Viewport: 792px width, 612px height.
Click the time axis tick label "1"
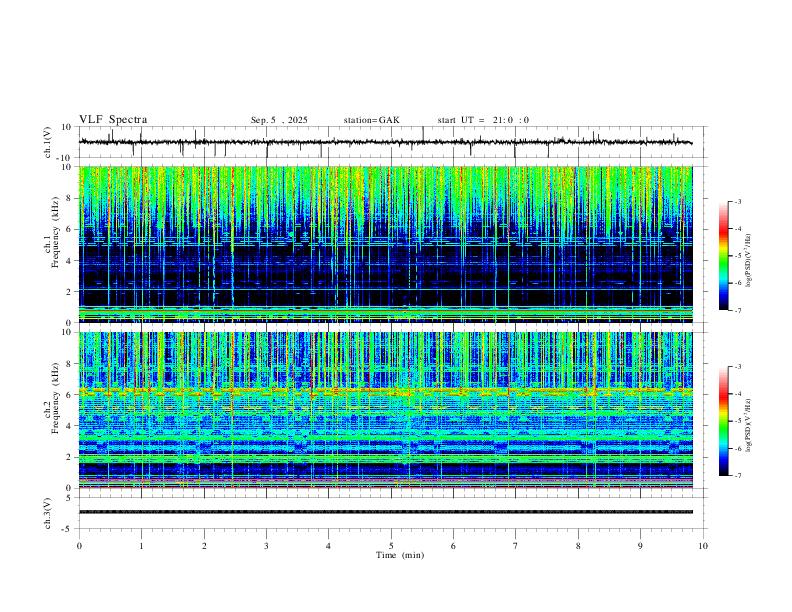coord(141,546)
